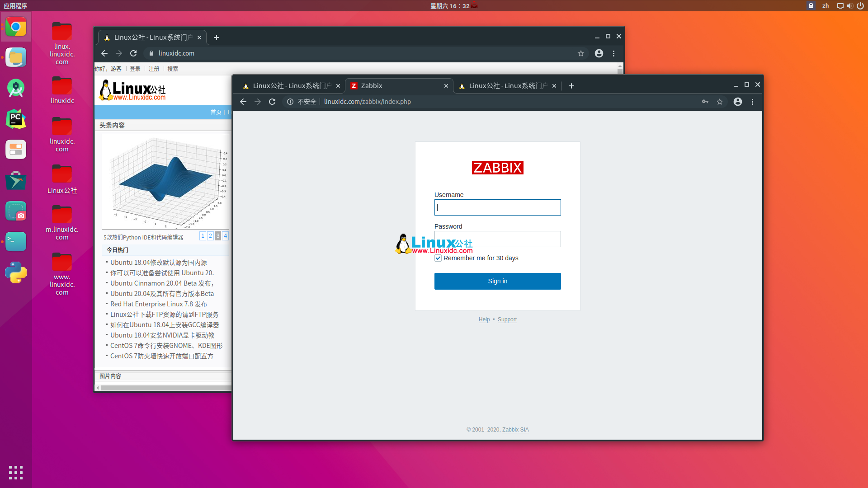Open the paper-plane dock app

pyautogui.click(x=16, y=180)
